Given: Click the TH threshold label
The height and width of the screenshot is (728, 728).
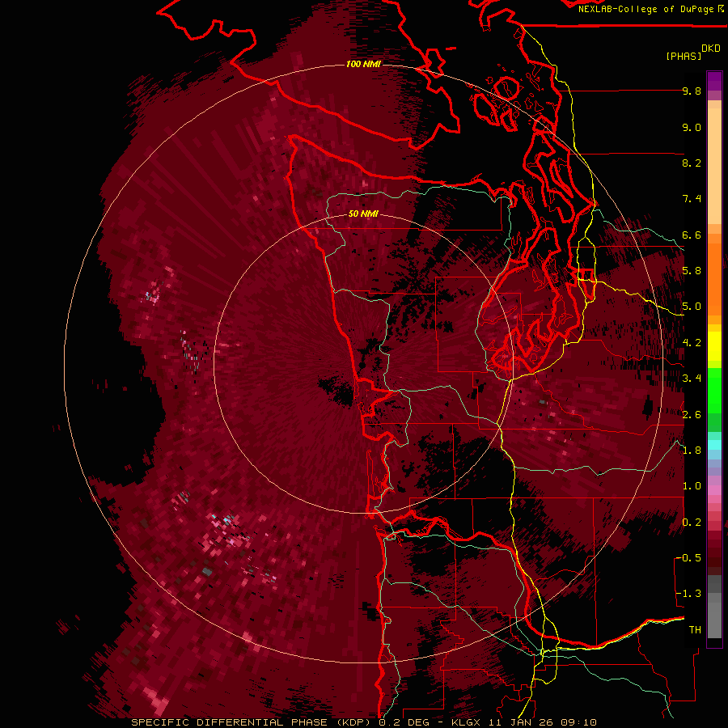Looking at the screenshot, I should (695, 630).
